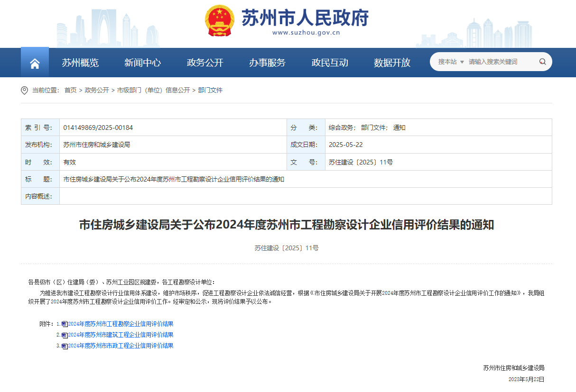The height and width of the screenshot is (392, 576).
Task: Click the file icon of third attachment
Action: [x=65, y=346]
